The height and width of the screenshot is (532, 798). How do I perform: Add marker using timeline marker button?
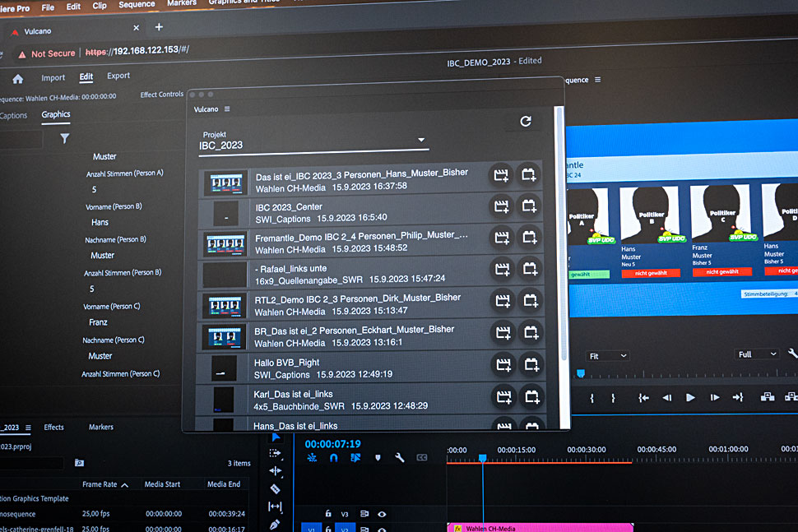pyautogui.click(x=378, y=458)
